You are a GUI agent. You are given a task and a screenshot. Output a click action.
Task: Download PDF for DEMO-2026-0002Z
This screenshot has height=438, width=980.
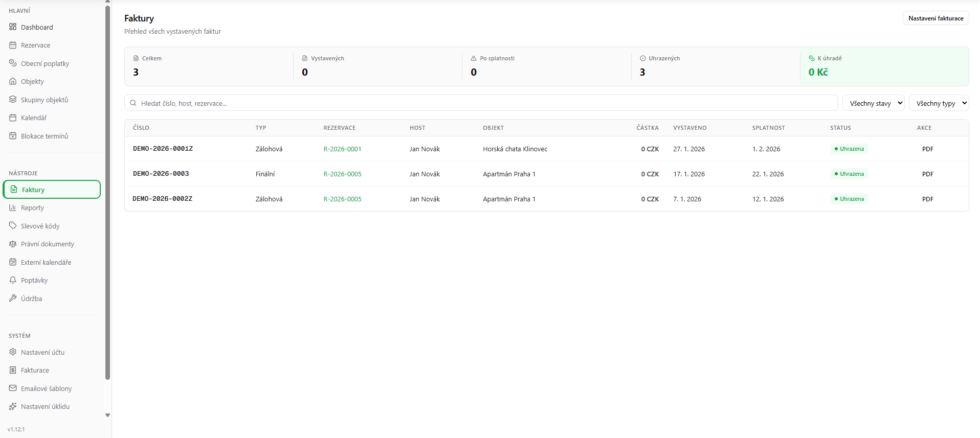pyautogui.click(x=927, y=199)
